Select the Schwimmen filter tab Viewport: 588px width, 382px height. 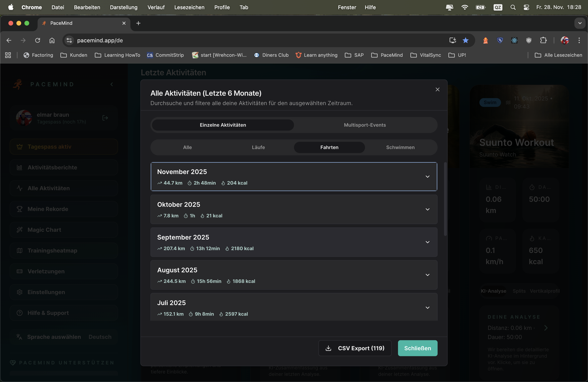click(400, 147)
